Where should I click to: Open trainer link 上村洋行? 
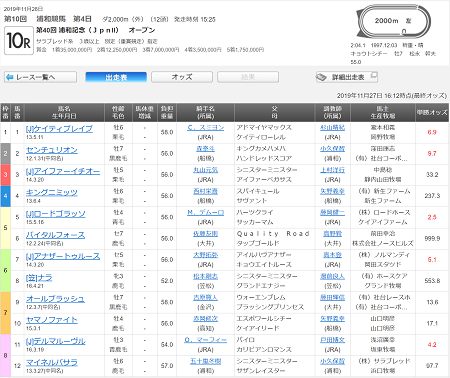[x=332, y=170]
